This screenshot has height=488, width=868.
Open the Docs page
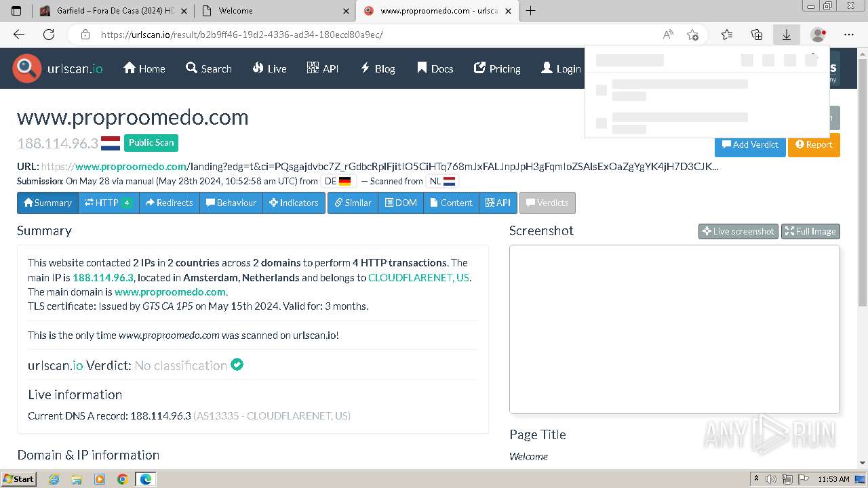pos(435,68)
